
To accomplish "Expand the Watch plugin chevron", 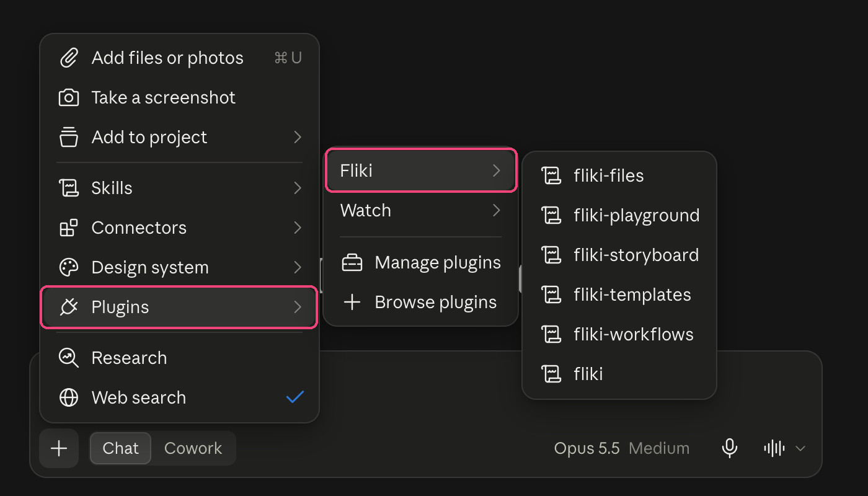I will 496,211.
